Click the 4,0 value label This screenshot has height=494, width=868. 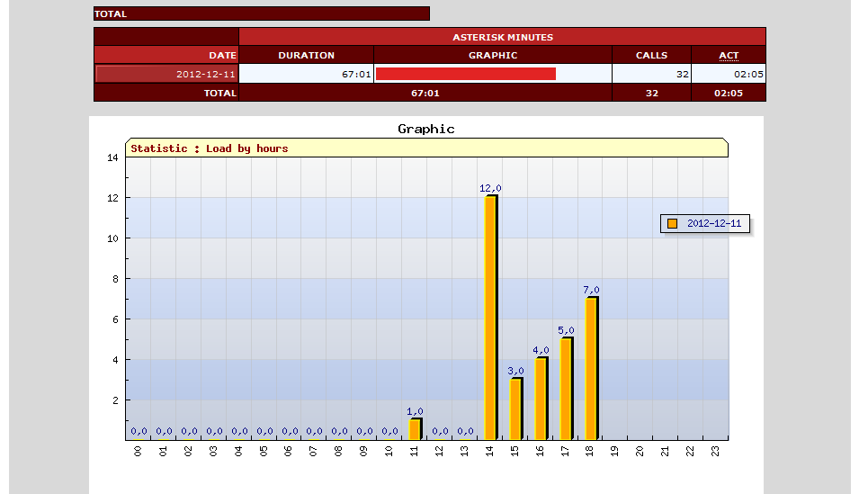pos(541,351)
